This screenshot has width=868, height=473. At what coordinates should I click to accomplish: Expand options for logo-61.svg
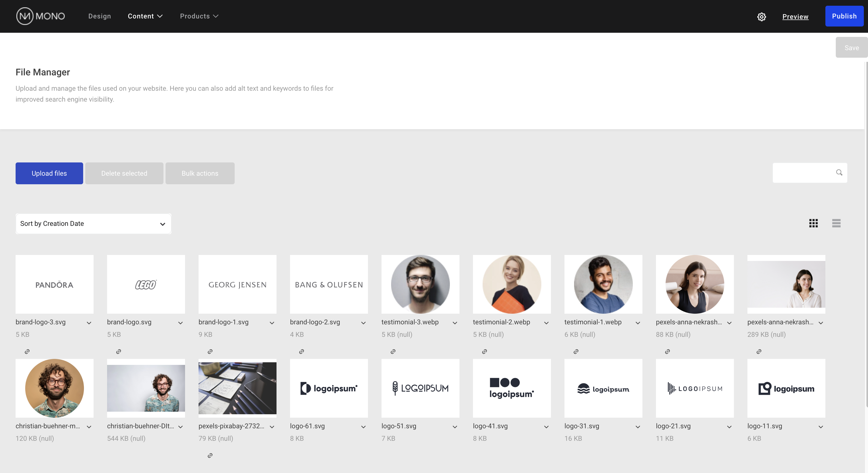(x=364, y=427)
